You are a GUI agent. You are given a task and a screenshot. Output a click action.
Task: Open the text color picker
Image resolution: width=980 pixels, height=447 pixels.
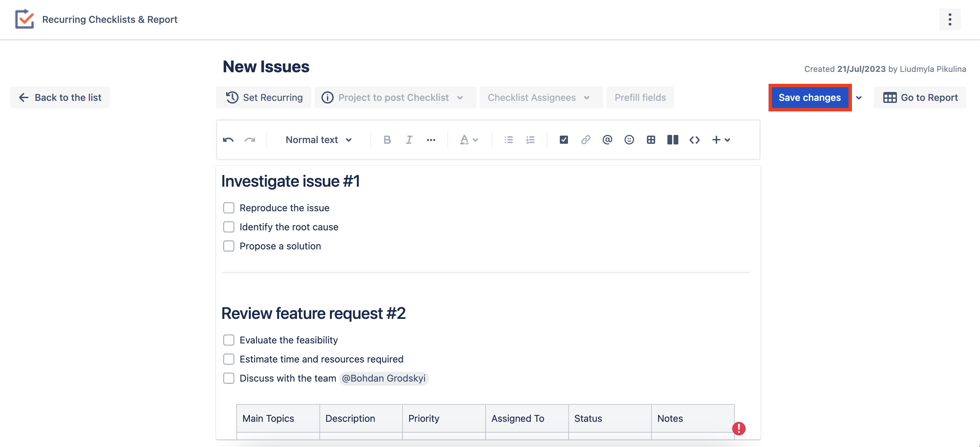click(x=469, y=140)
